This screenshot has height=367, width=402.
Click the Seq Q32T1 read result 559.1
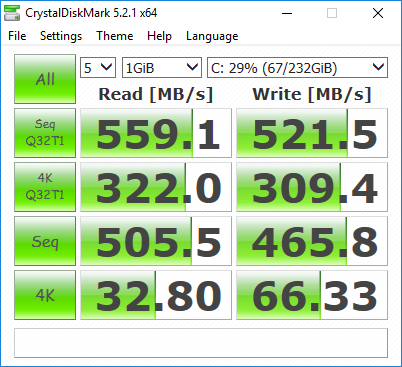coord(156,133)
